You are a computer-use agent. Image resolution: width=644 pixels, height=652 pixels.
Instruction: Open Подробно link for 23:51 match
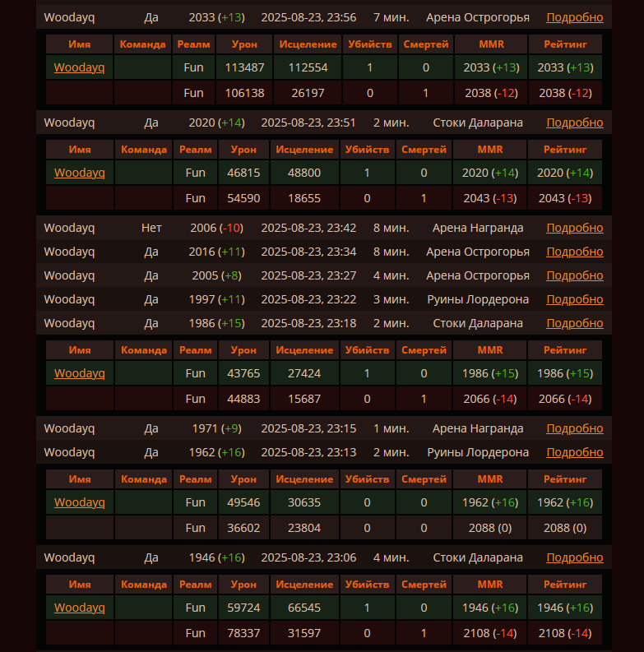575,123
